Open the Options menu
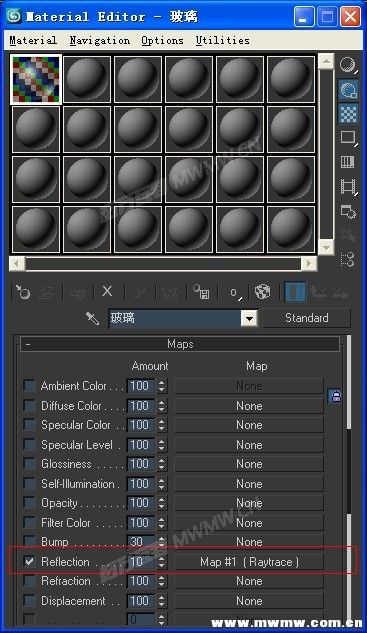 click(x=162, y=40)
